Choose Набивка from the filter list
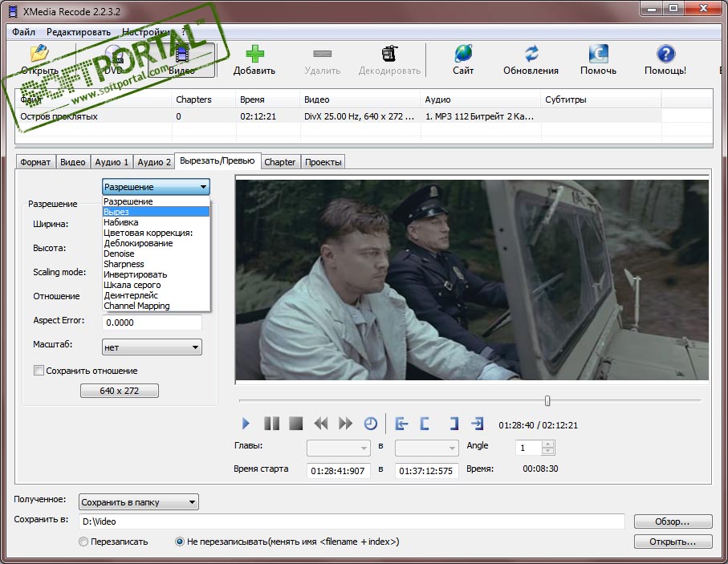 pyautogui.click(x=156, y=222)
